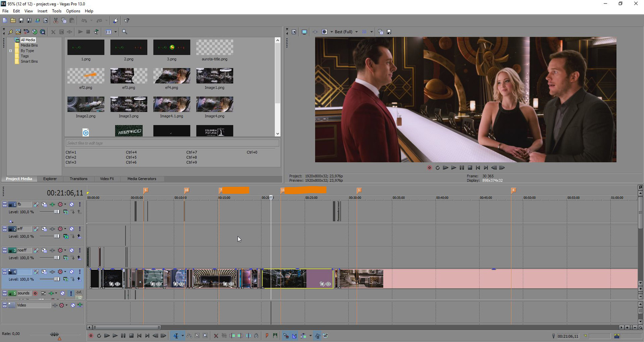644x342 pixels.
Task: Switch to the Media Generators tab
Action: 142,179
